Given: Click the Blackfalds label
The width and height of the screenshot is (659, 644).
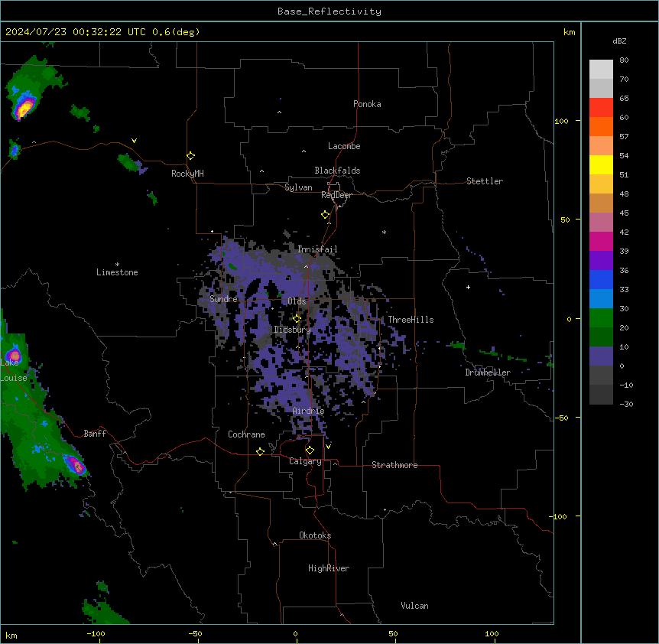Looking at the screenshot, I should (x=337, y=171).
